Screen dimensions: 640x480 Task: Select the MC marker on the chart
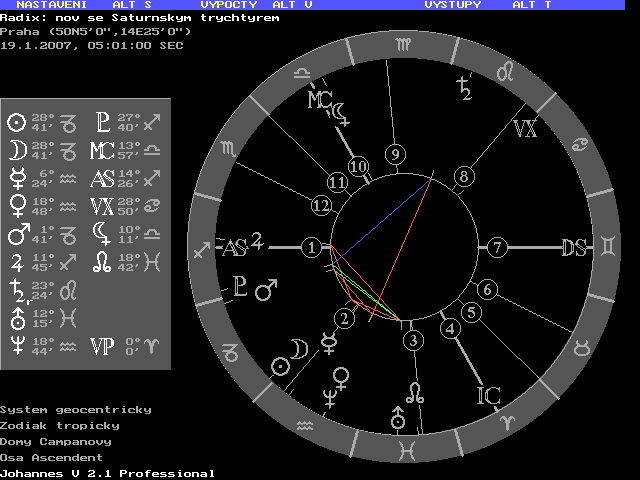(319, 100)
